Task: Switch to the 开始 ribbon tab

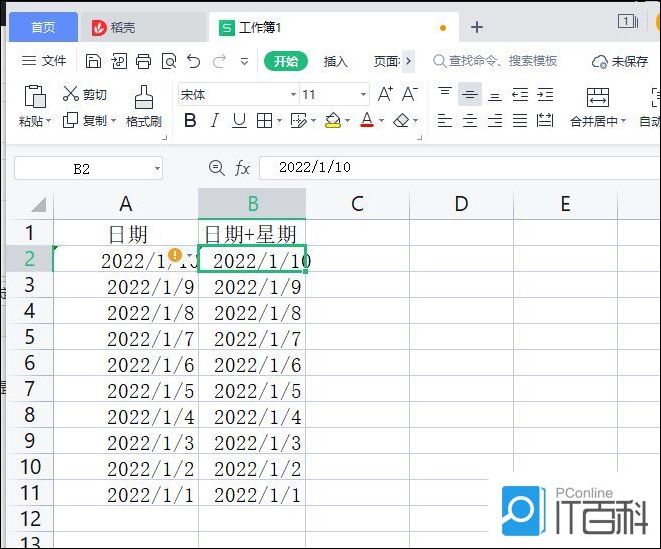Action: click(x=286, y=62)
